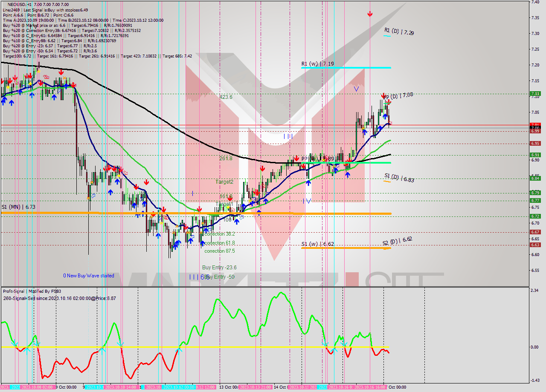Select the 'S1 (w) | 6.62' weekly support label
The width and height of the screenshot is (546, 392).
click(317, 244)
